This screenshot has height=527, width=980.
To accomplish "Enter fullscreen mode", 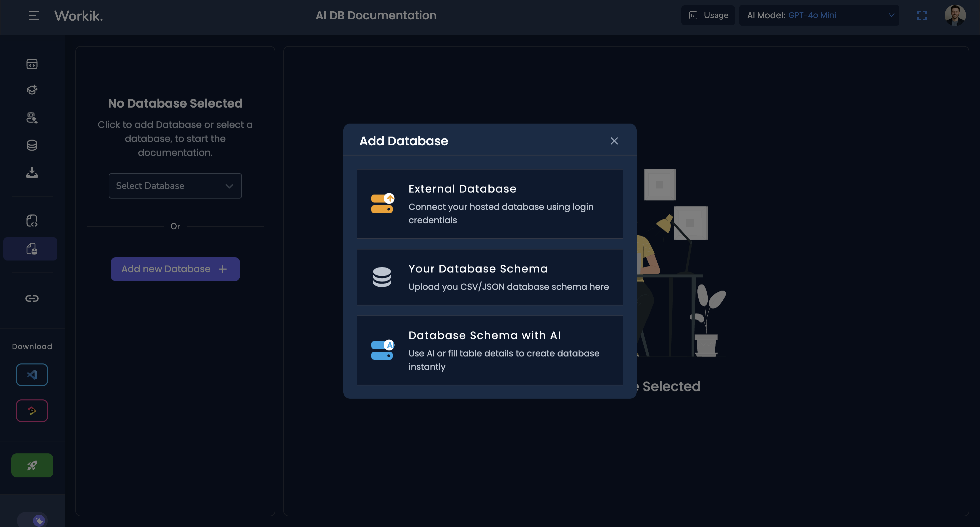I will [922, 15].
